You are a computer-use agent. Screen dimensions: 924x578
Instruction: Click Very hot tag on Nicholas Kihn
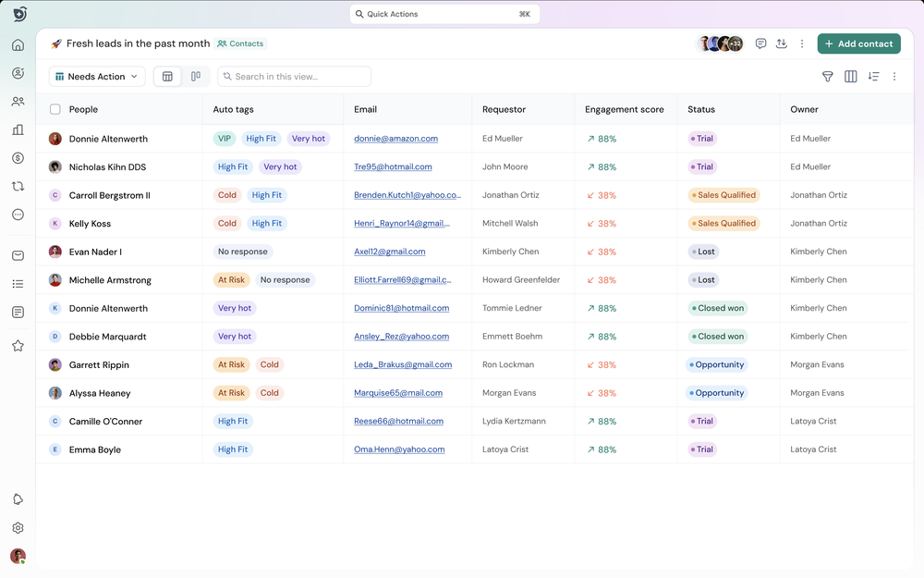[x=280, y=166]
